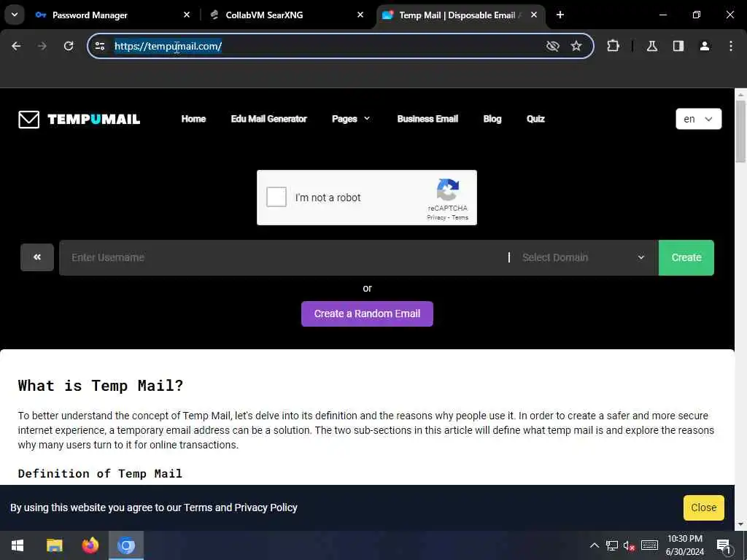747x560 pixels.
Task: Open the Extensions puzzle icon
Action: point(613,46)
